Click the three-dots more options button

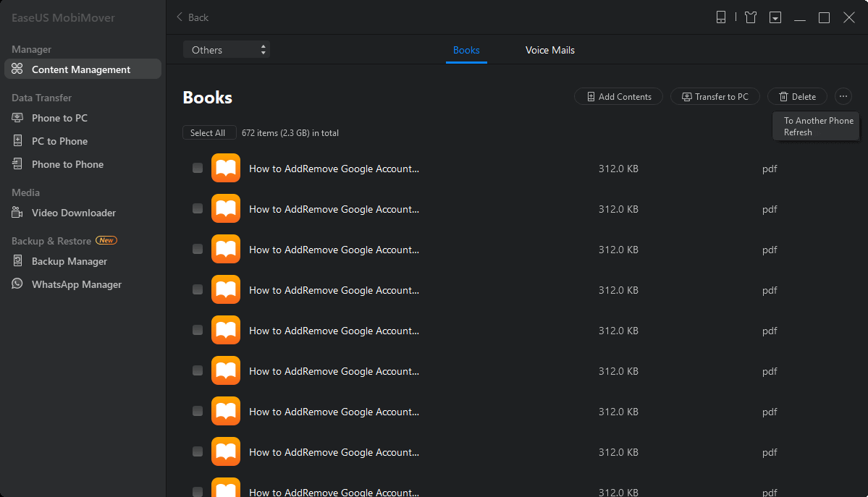[843, 96]
